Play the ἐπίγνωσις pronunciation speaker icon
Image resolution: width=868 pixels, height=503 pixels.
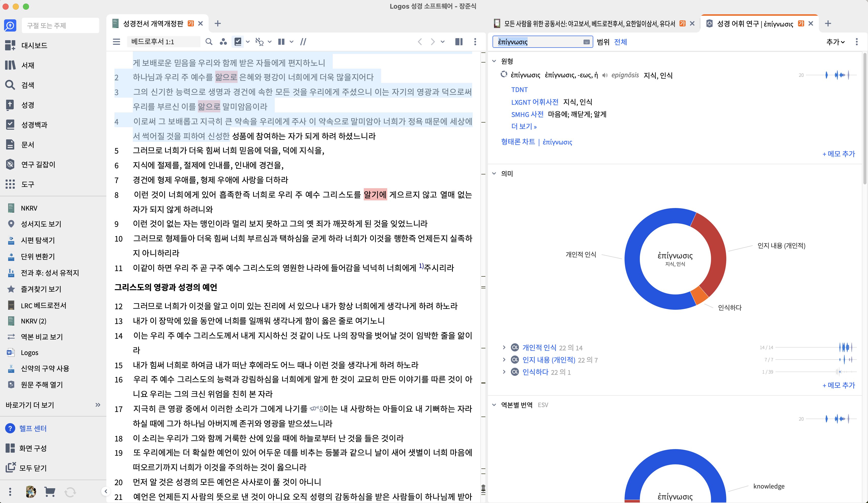pyautogui.click(x=605, y=75)
